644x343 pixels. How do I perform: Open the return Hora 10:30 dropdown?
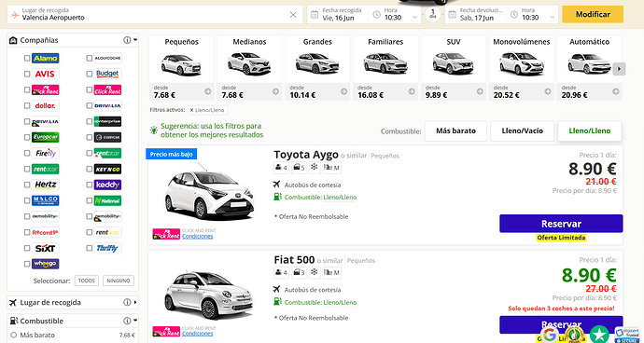point(533,15)
